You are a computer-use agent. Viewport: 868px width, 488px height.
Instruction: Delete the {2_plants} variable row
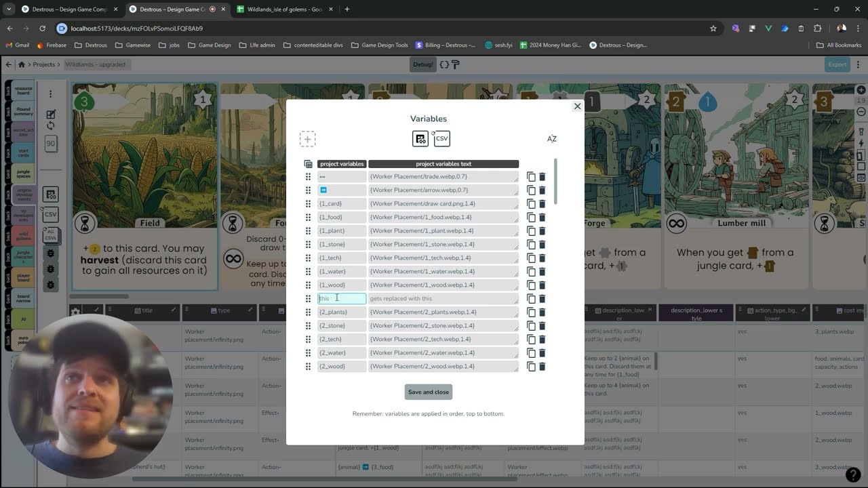542,312
